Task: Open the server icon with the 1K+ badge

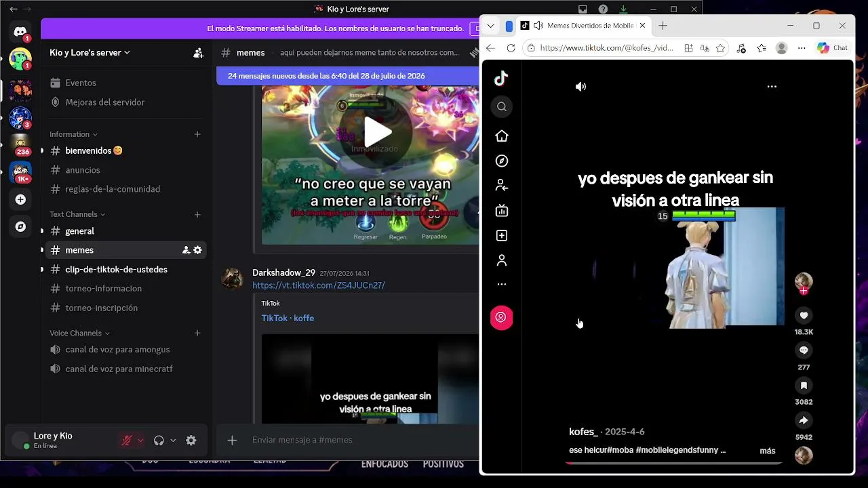Action: coord(20,172)
